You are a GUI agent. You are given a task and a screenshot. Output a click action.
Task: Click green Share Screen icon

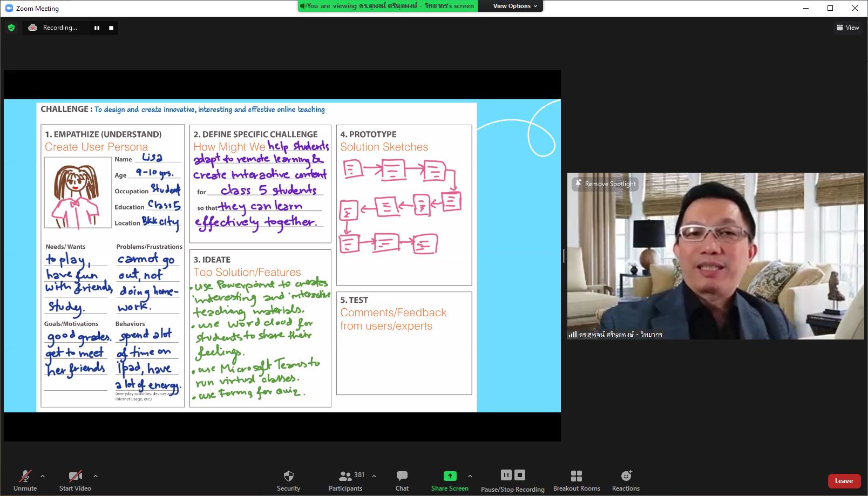[450, 475]
